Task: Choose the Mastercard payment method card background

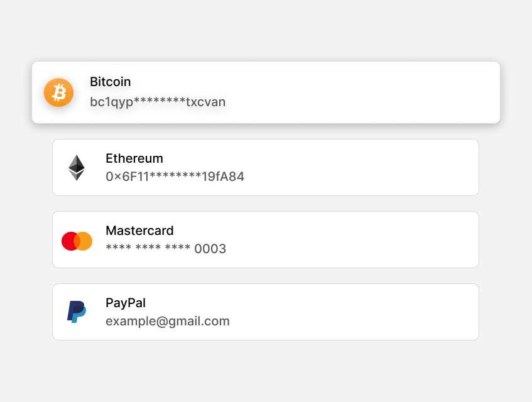Action: pos(266,239)
